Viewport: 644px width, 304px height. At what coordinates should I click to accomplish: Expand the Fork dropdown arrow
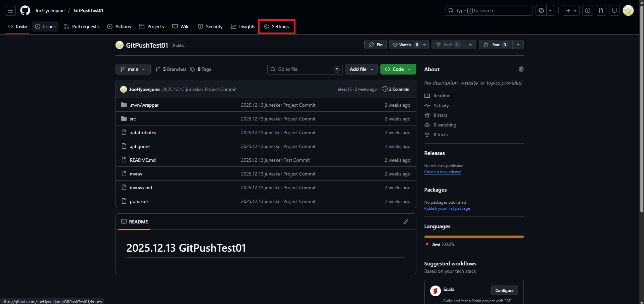[x=470, y=45]
